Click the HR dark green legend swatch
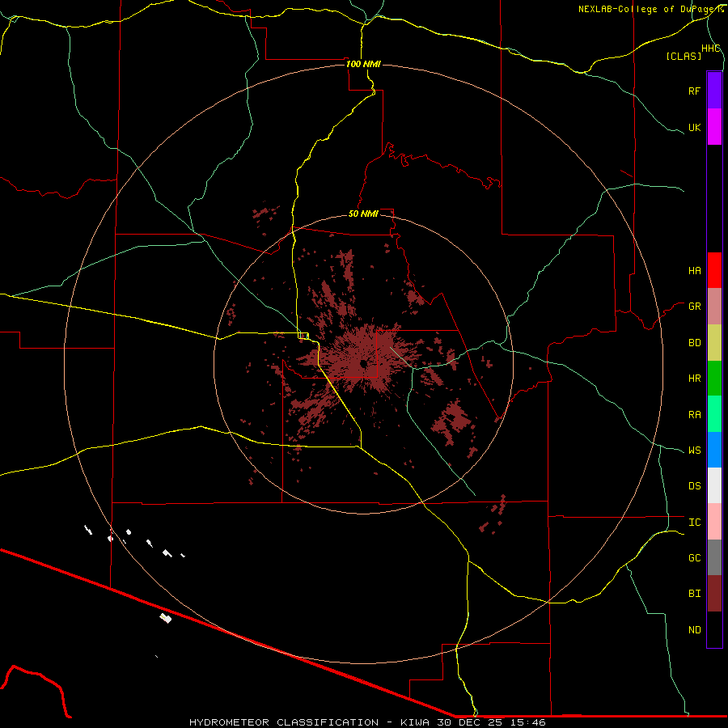The image size is (728, 728). 714,379
